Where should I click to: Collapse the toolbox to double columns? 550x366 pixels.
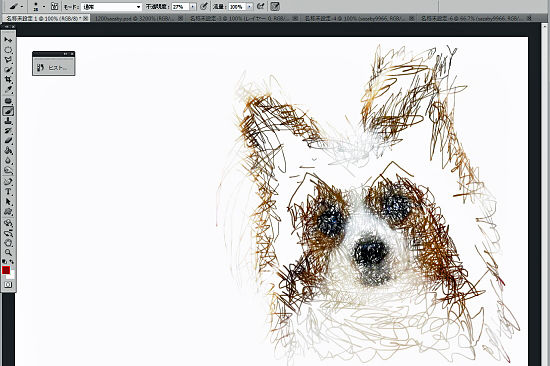7,26
